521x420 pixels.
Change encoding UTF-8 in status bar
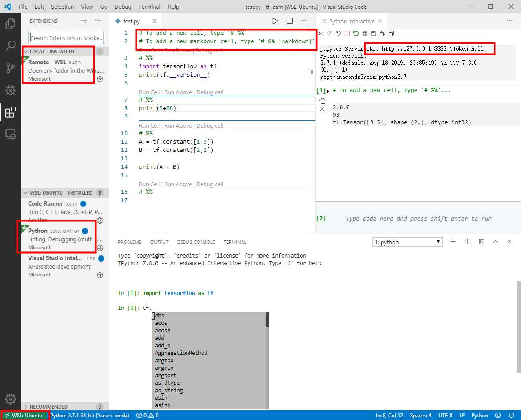coord(445,415)
